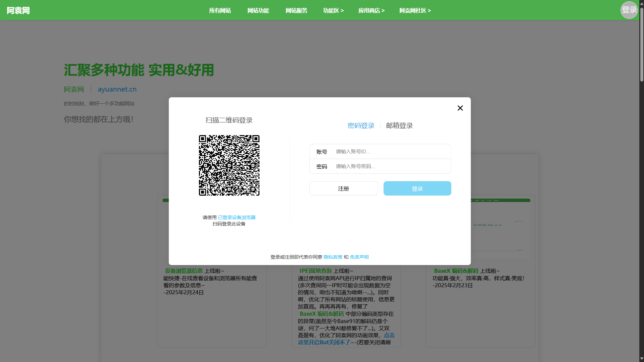This screenshot has height=362, width=644.
Task: Click the 点击这里开启But关闭不了 link
Action: click(x=346, y=339)
